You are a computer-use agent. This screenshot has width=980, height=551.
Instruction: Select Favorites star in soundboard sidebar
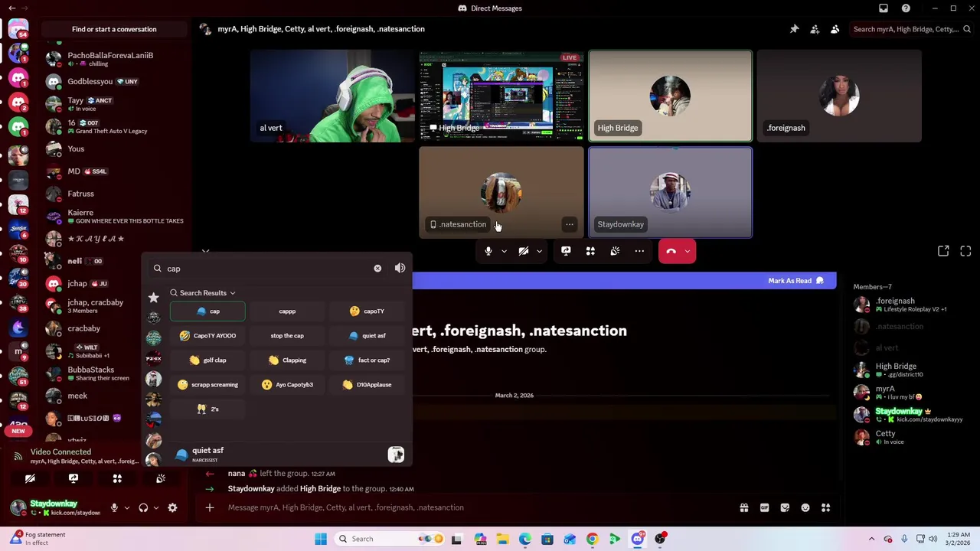pos(153,297)
